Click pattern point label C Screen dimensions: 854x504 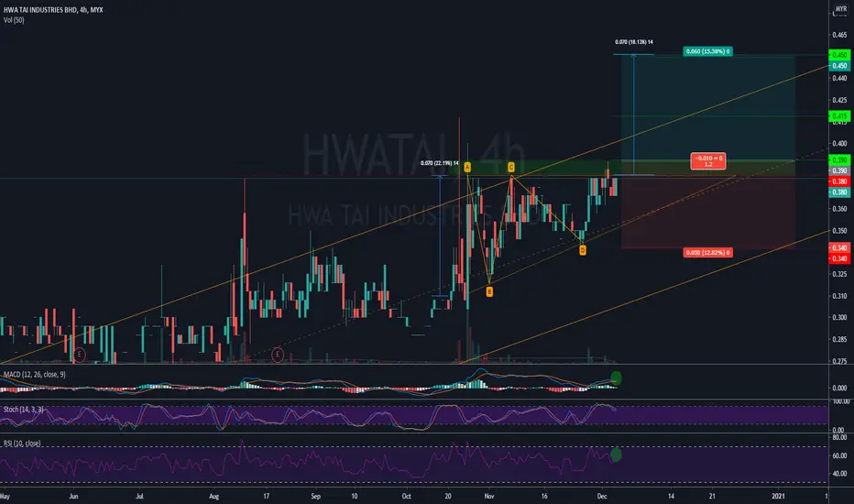[511, 168]
